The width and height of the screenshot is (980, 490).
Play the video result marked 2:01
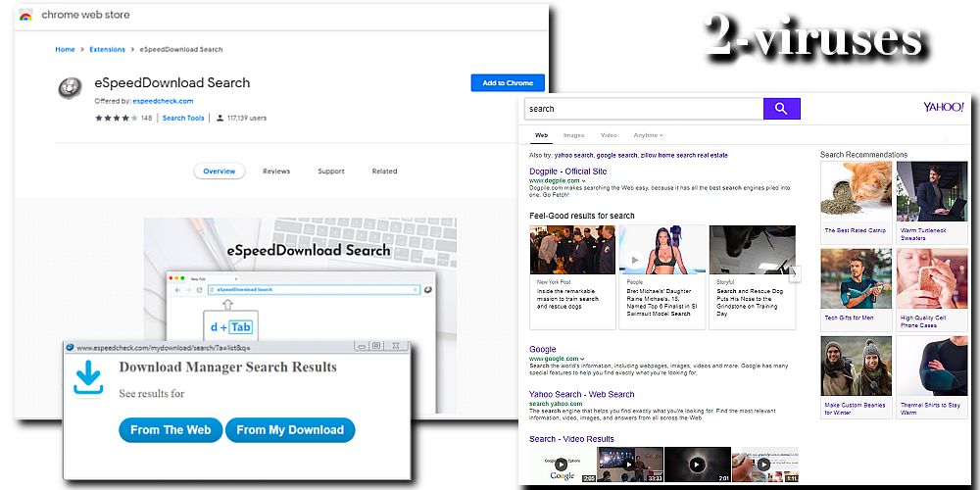[697, 464]
